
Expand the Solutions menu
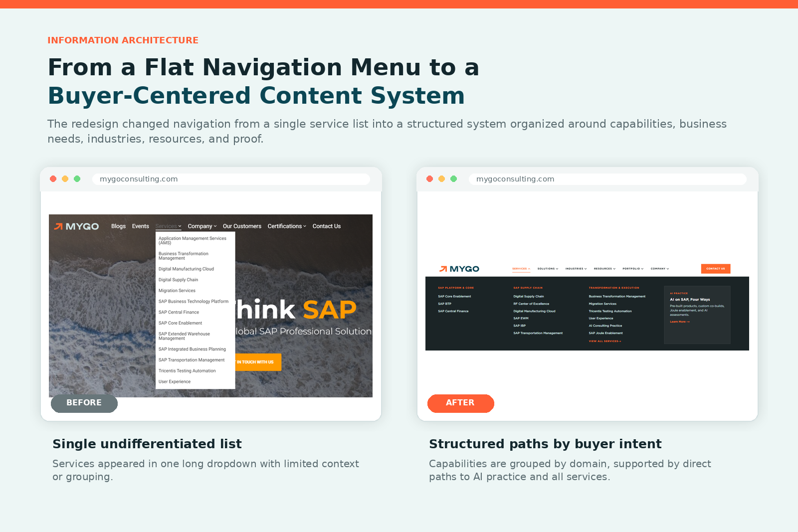point(548,269)
